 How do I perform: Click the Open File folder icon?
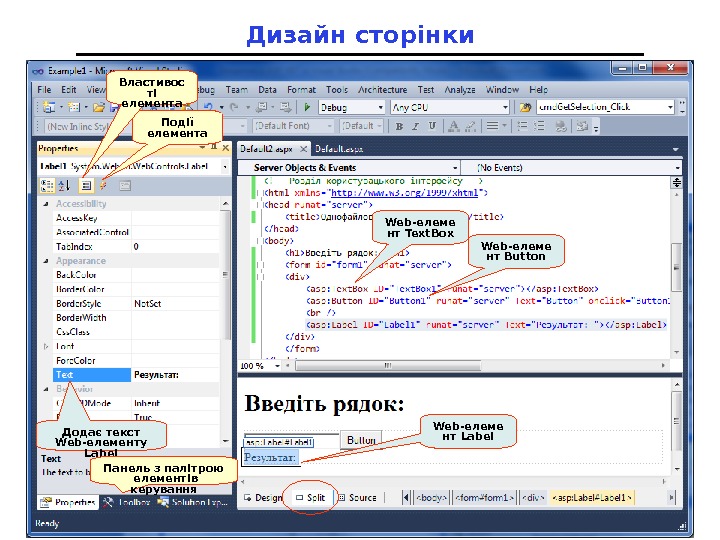coord(98,107)
